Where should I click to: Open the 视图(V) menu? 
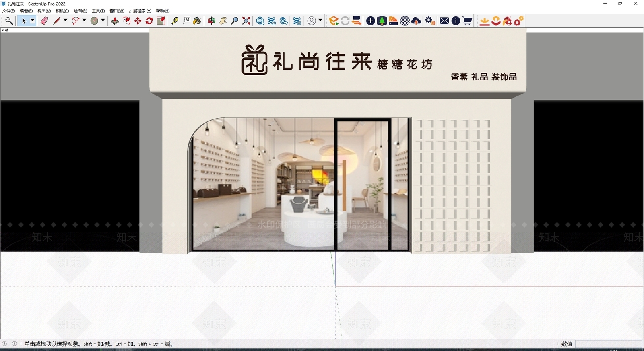pos(44,11)
